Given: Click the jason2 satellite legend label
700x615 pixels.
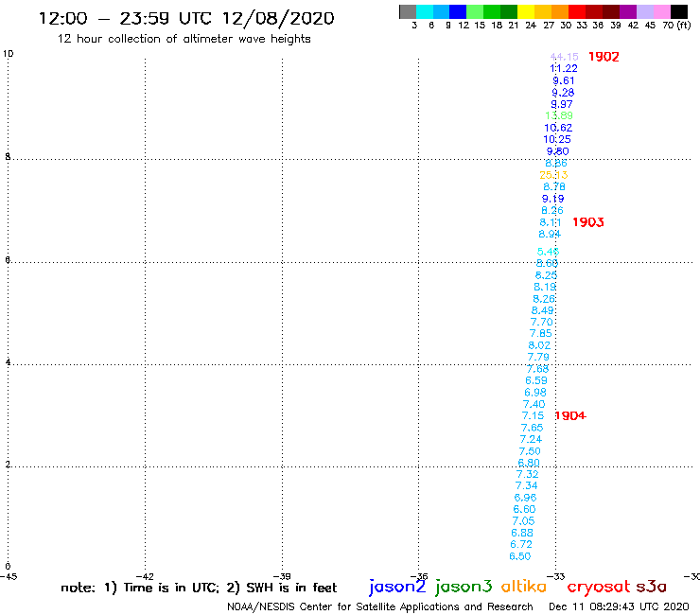Looking at the screenshot, I should (397, 588).
